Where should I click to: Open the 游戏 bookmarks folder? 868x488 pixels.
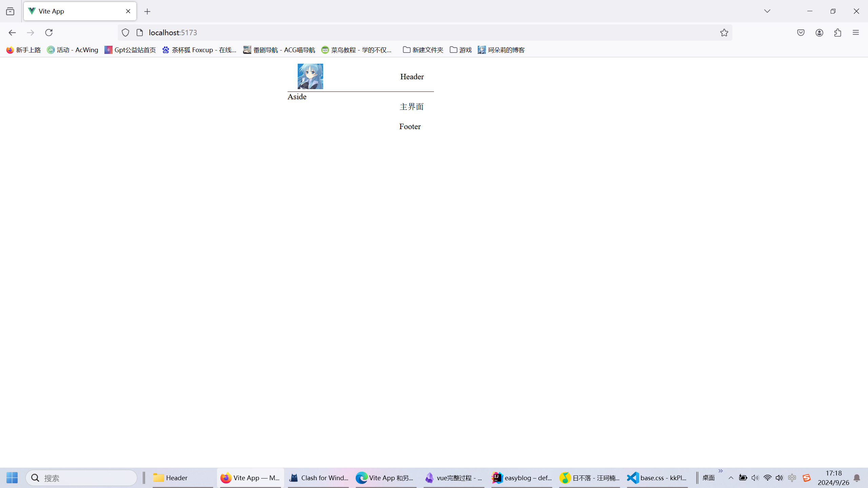[x=460, y=50]
